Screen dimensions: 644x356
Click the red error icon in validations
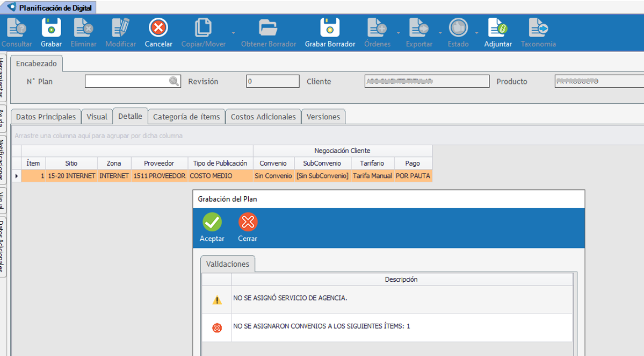pos(217,327)
